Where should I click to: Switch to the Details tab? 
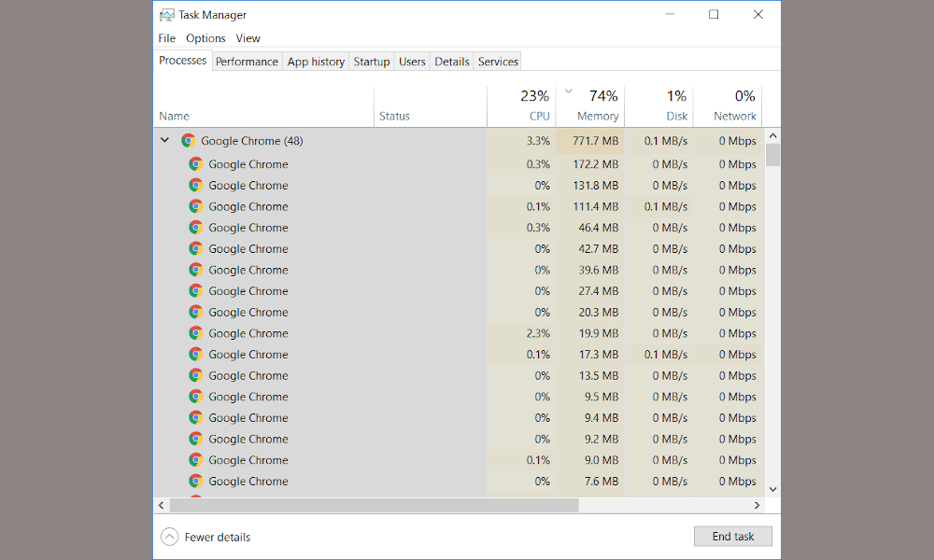451,62
